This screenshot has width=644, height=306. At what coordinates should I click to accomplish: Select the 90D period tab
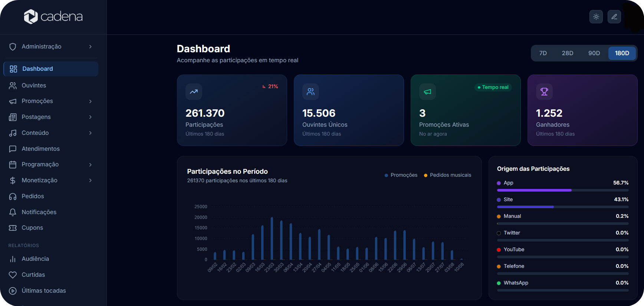594,53
